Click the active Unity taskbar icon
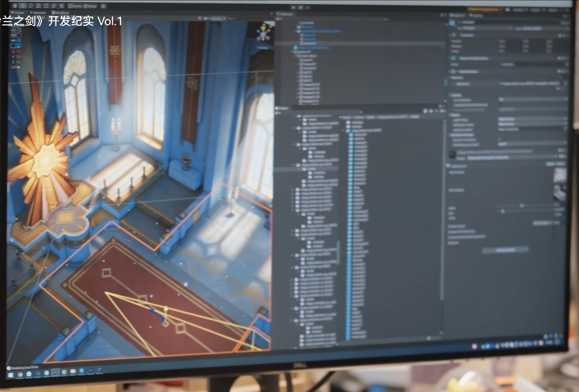 click(55, 373)
